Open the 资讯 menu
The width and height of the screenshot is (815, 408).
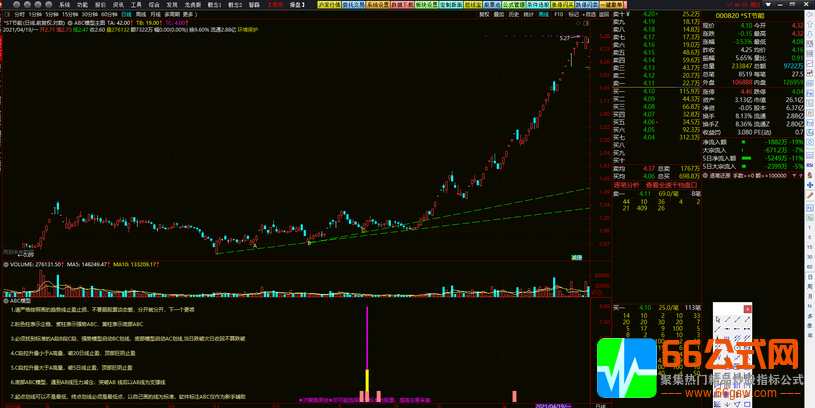[x=118, y=4]
